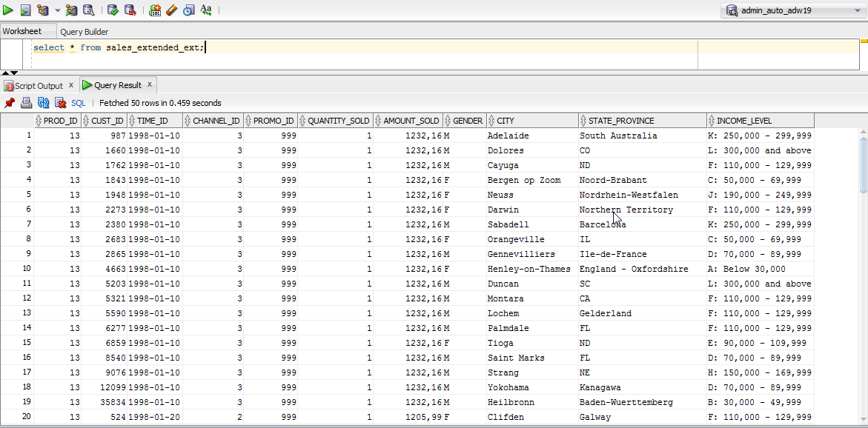Close the Query Result tab
The height and width of the screenshot is (428, 868).
pos(149,85)
